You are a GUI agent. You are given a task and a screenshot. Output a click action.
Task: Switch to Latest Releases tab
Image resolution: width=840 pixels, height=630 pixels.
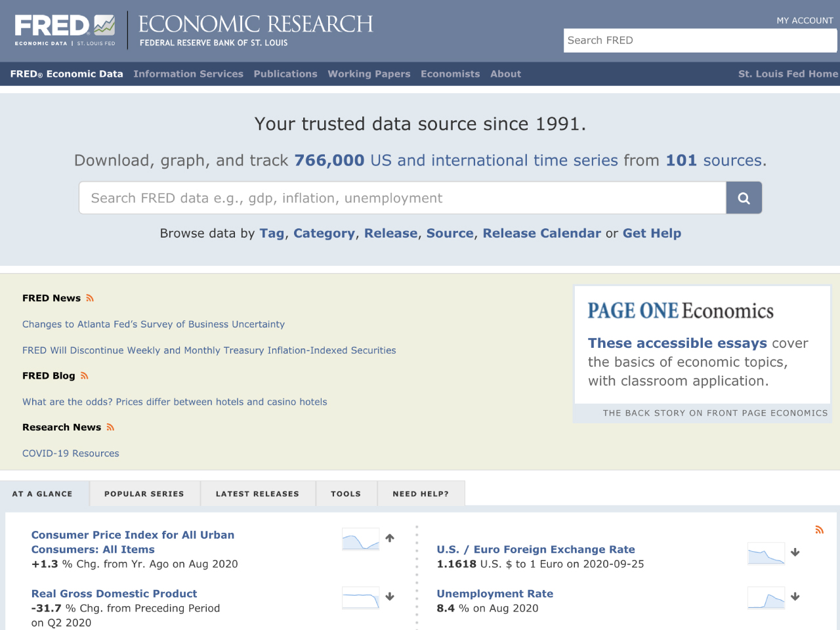(257, 493)
